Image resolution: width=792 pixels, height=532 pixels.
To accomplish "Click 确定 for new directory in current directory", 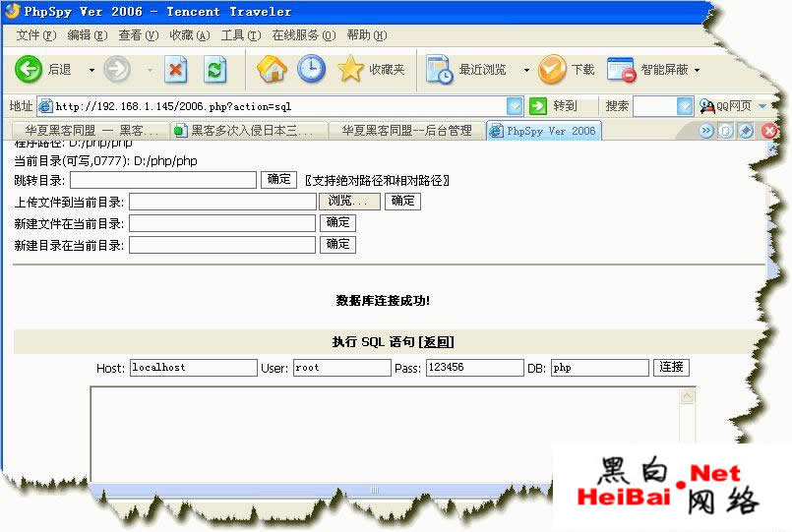I will pyautogui.click(x=337, y=244).
